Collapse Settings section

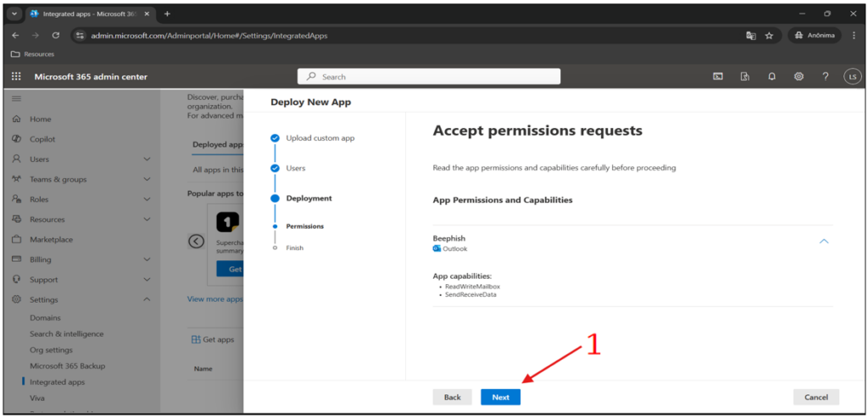147,299
